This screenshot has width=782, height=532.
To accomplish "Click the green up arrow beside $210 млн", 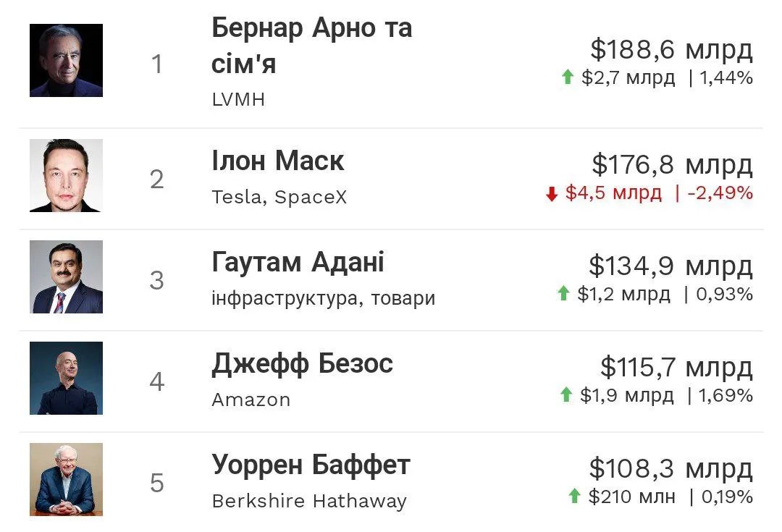I will click(574, 496).
